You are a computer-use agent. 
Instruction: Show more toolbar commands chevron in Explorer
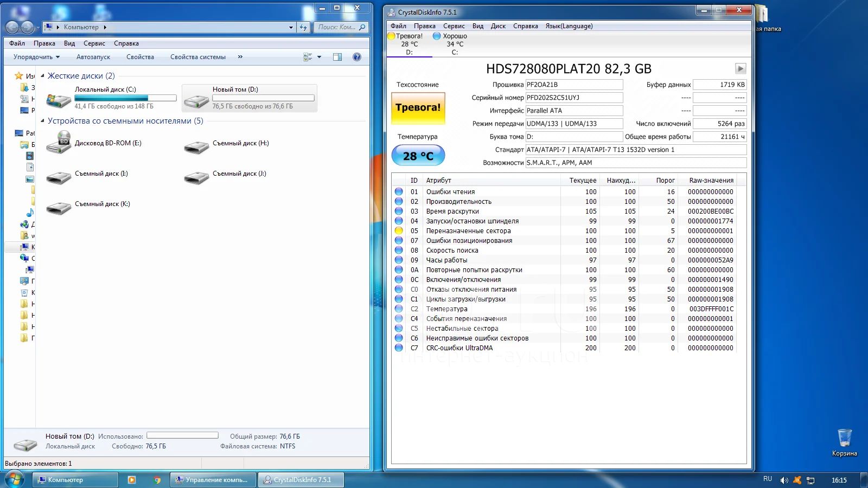click(240, 57)
